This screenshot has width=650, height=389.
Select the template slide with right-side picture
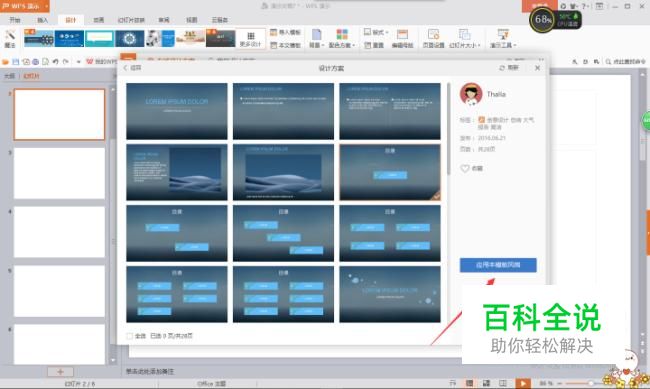(x=177, y=172)
